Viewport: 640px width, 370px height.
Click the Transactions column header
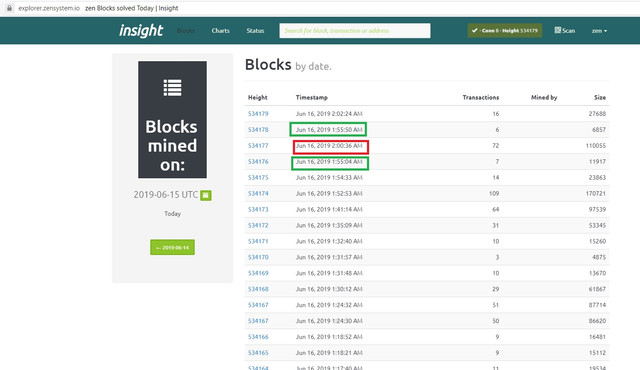coord(480,97)
